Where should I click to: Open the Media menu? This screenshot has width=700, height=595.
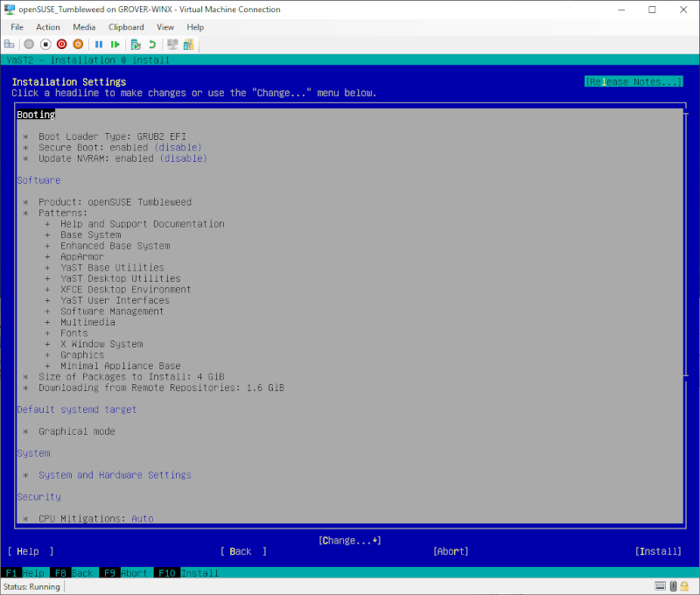84,27
